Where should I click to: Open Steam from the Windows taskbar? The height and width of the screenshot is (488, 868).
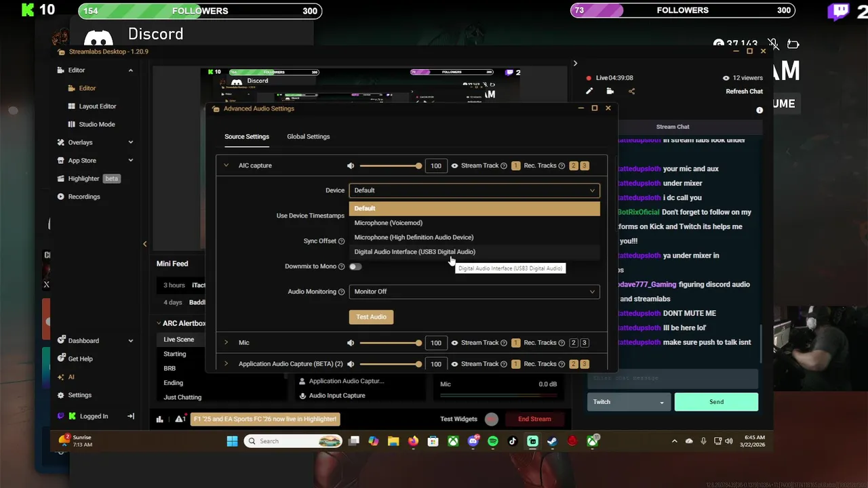(553, 441)
